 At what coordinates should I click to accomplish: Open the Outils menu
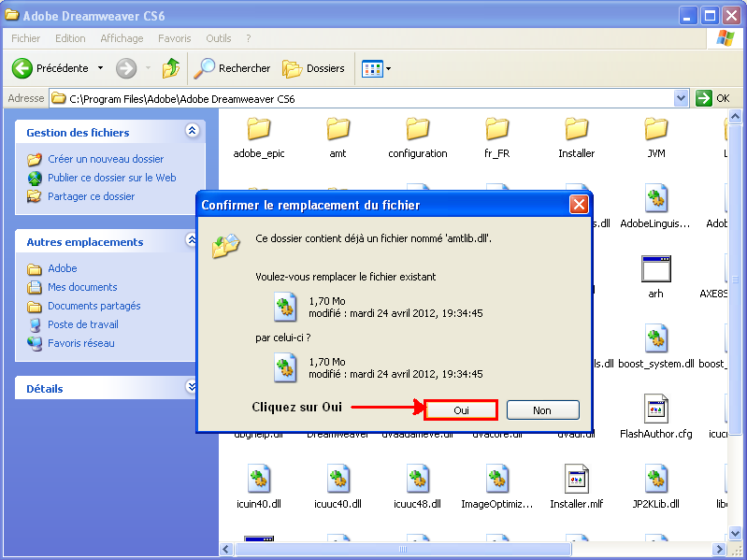pyautogui.click(x=218, y=38)
